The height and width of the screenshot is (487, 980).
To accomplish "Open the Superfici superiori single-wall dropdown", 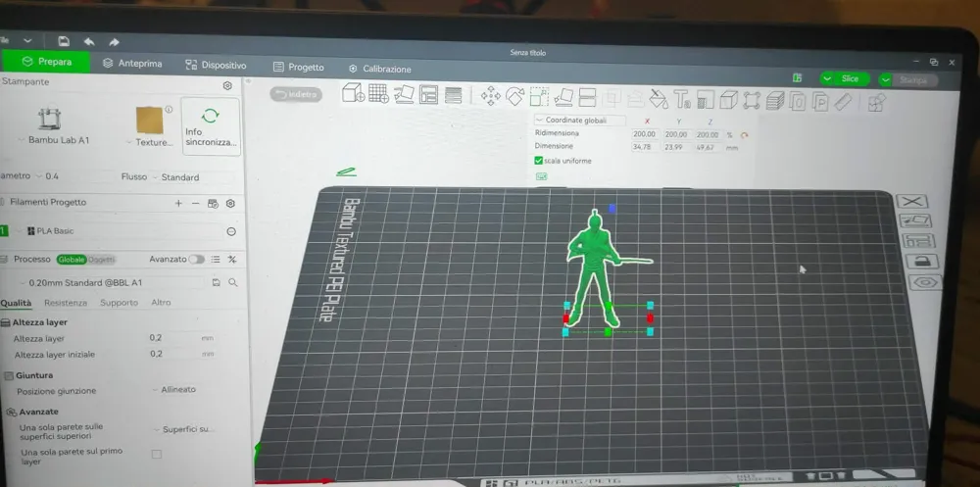I will tap(184, 429).
